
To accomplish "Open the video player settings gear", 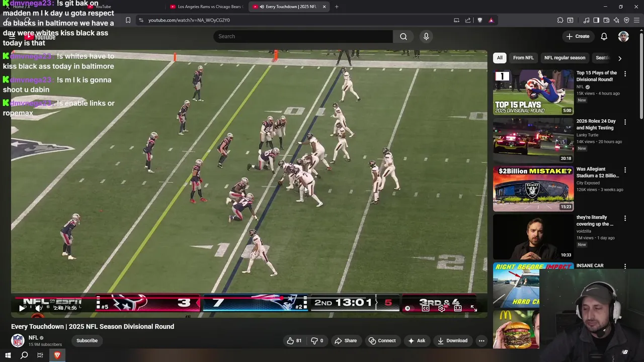I will (x=442, y=308).
